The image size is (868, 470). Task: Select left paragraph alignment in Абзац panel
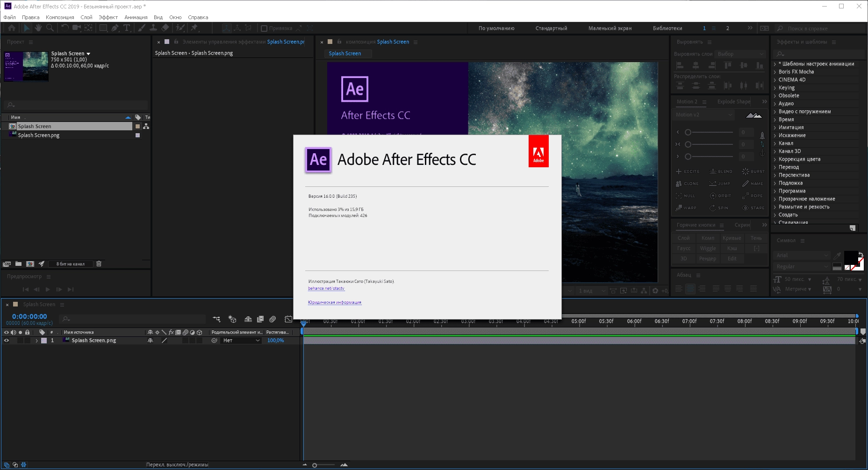tap(679, 289)
